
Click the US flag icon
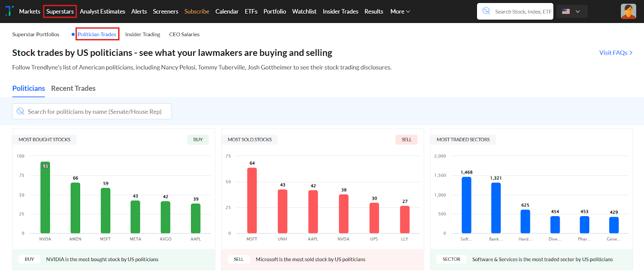[566, 11]
